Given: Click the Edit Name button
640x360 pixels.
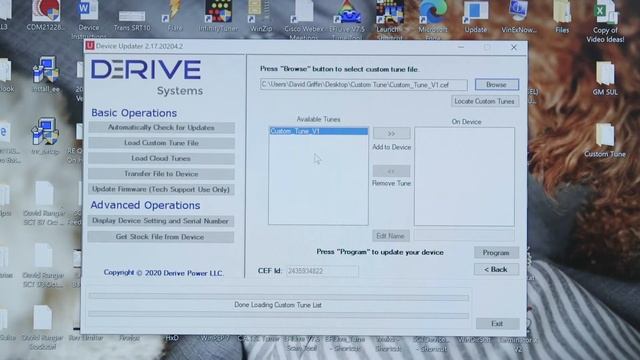Looking at the screenshot, I should click(391, 236).
